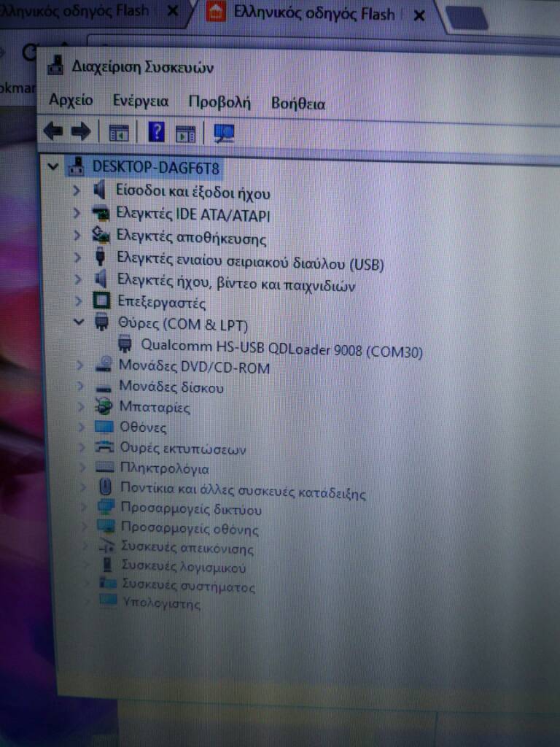Select the DESKTOP-DAGF6T8 computer icon

(76, 166)
